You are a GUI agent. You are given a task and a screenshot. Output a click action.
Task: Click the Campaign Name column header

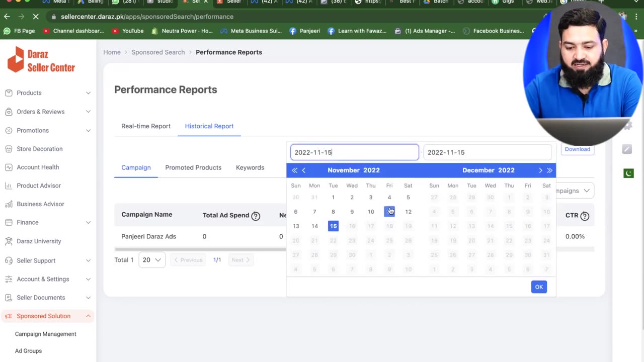click(147, 215)
